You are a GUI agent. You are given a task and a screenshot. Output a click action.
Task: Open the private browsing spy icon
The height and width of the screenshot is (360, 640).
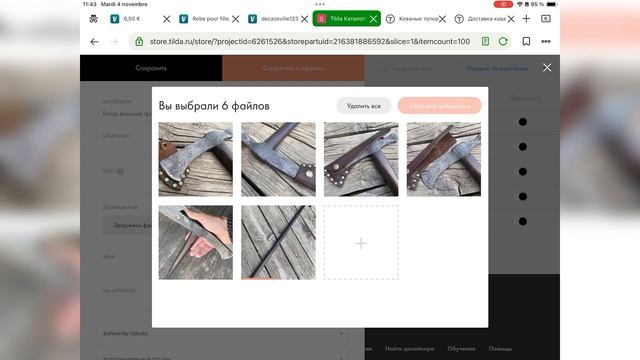pyautogui.click(x=93, y=19)
